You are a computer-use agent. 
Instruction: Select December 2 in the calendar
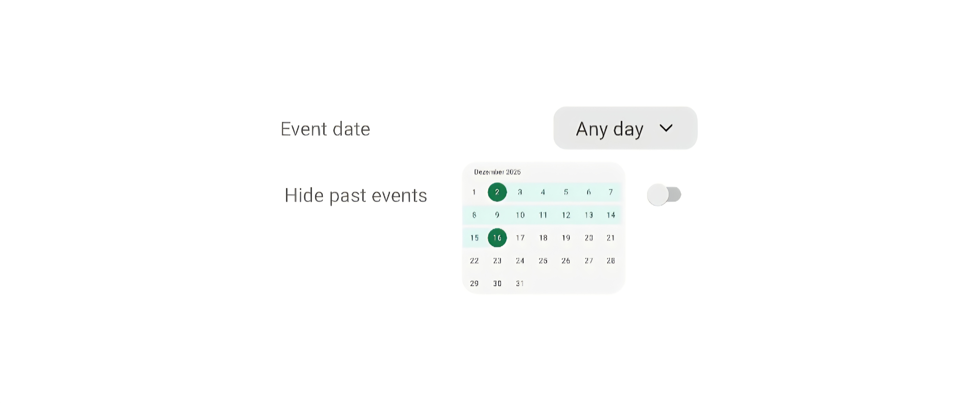tap(497, 192)
